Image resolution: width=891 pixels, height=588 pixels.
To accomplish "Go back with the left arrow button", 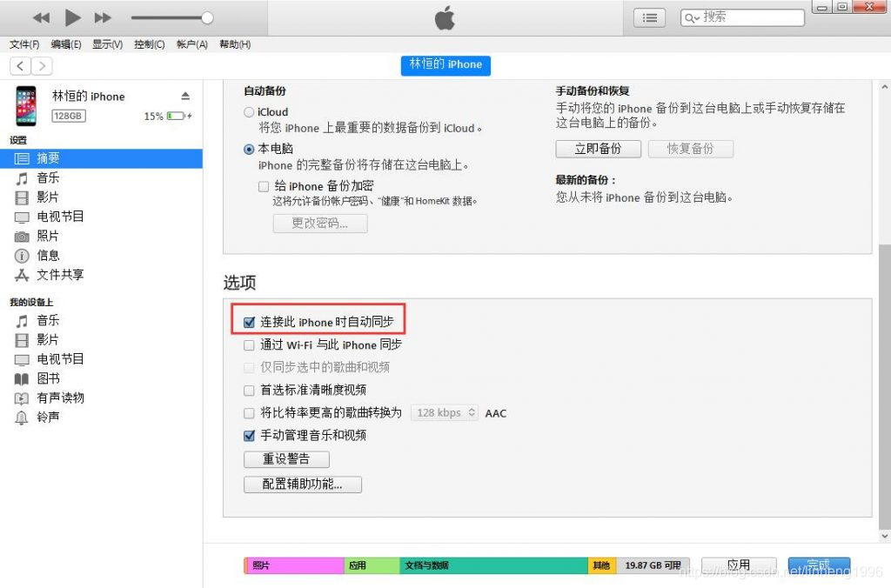I will [x=20, y=66].
